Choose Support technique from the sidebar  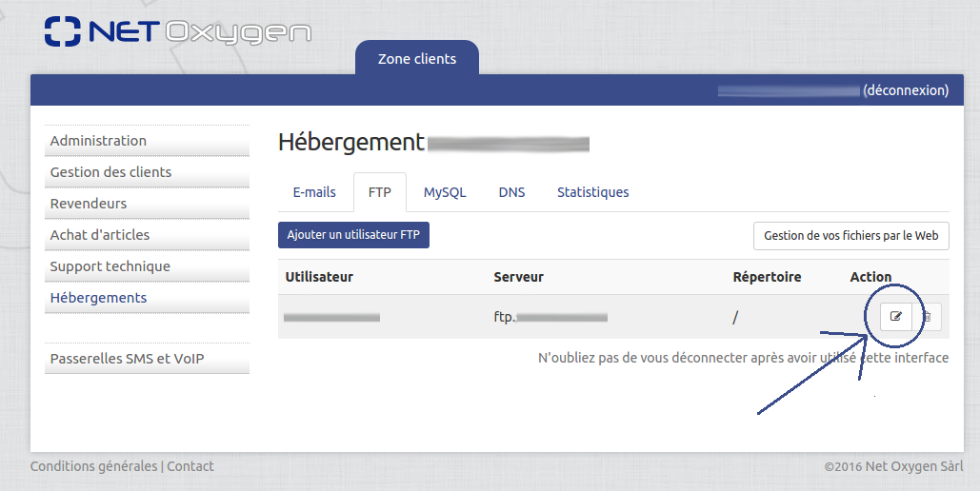(110, 266)
